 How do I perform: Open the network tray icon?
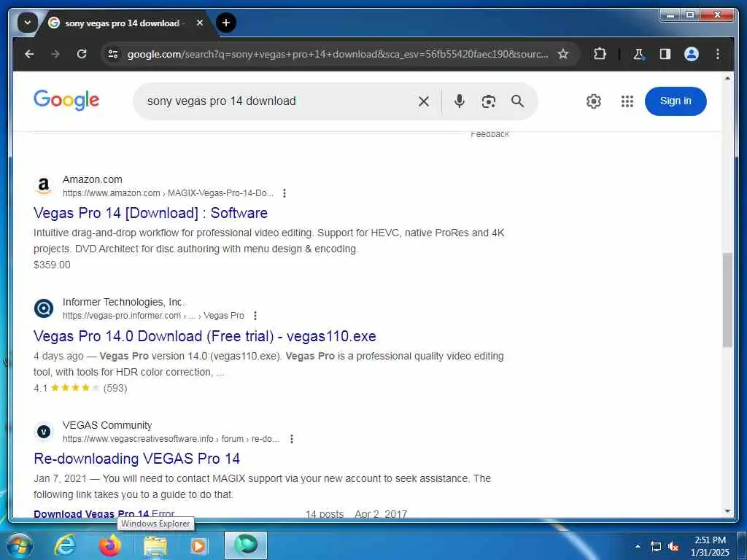(656, 546)
